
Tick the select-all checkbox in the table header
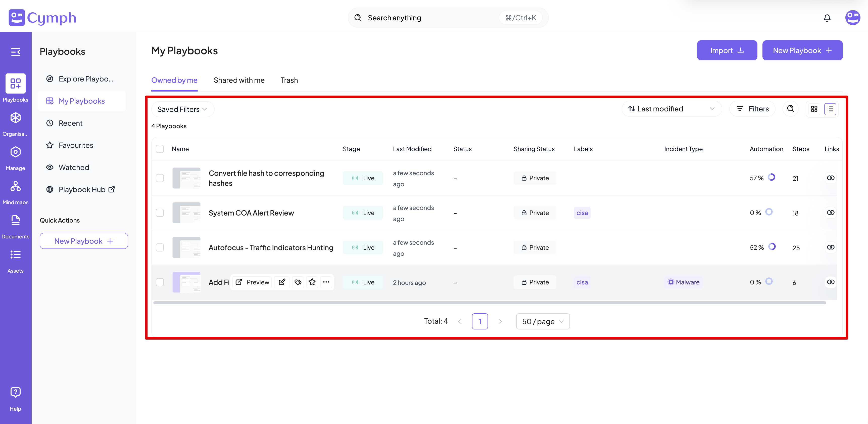pyautogui.click(x=160, y=149)
